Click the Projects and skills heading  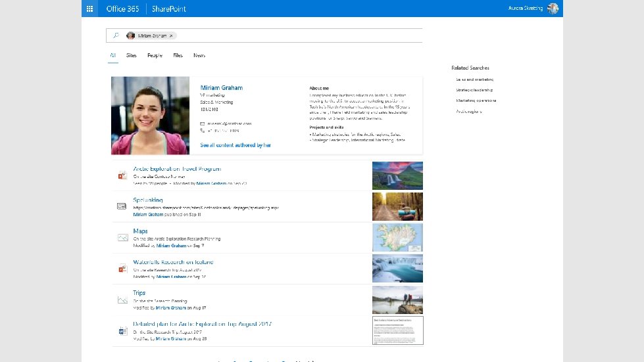pyautogui.click(x=326, y=127)
